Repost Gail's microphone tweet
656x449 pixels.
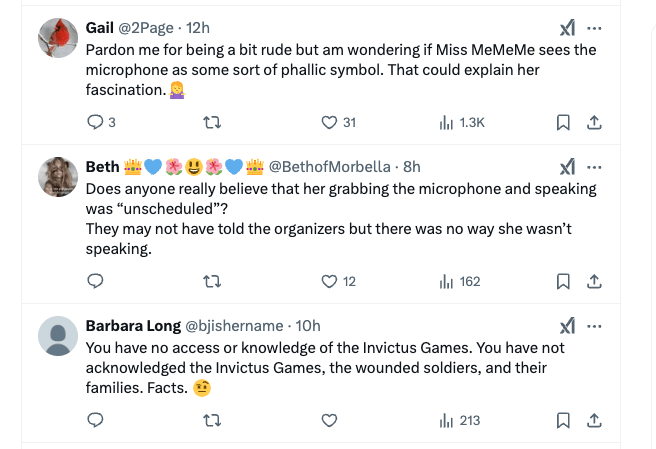(x=211, y=123)
